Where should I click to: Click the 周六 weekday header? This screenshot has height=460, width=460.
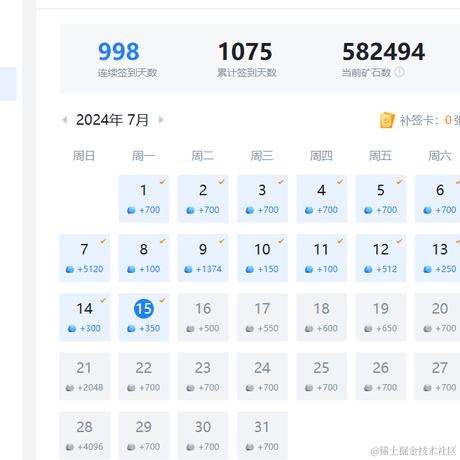[x=440, y=156]
